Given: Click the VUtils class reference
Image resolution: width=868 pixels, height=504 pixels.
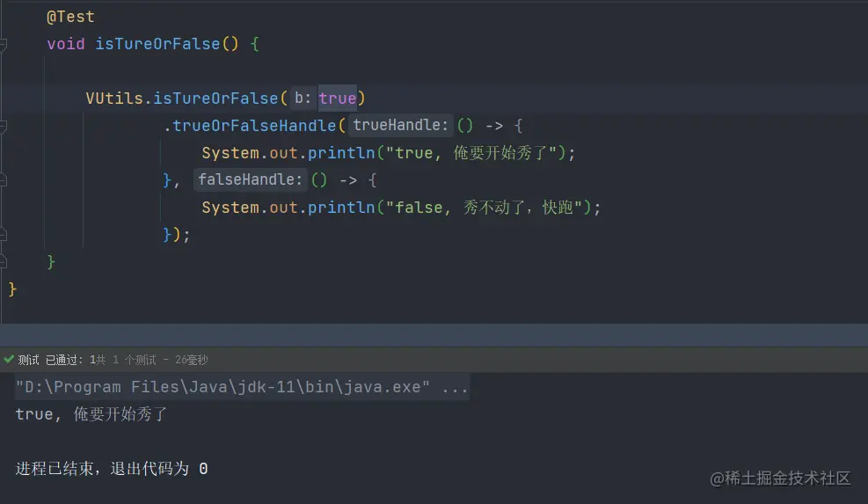Looking at the screenshot, I should click(x=114, y=98).
